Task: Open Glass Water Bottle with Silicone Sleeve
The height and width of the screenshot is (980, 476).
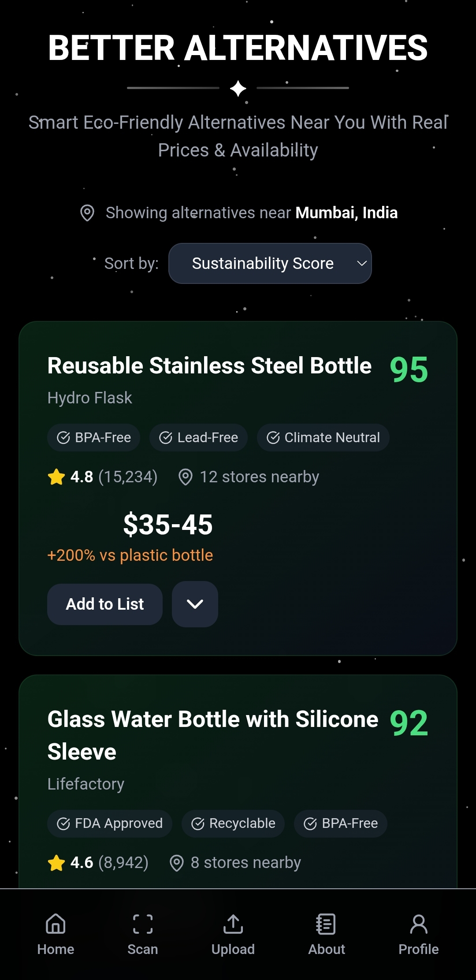Action: pos(212,735)
